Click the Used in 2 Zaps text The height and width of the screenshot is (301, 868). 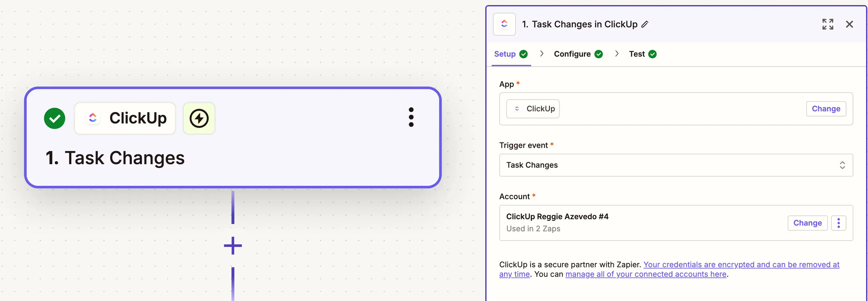click(x=533, y=228)
